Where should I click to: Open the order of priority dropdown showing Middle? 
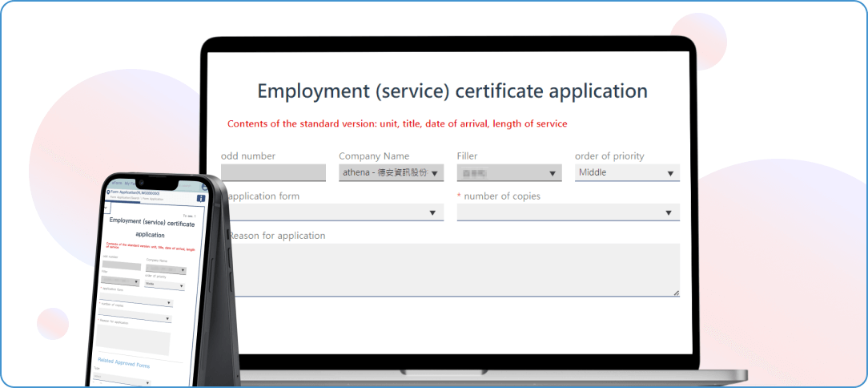tap(627, 172)
